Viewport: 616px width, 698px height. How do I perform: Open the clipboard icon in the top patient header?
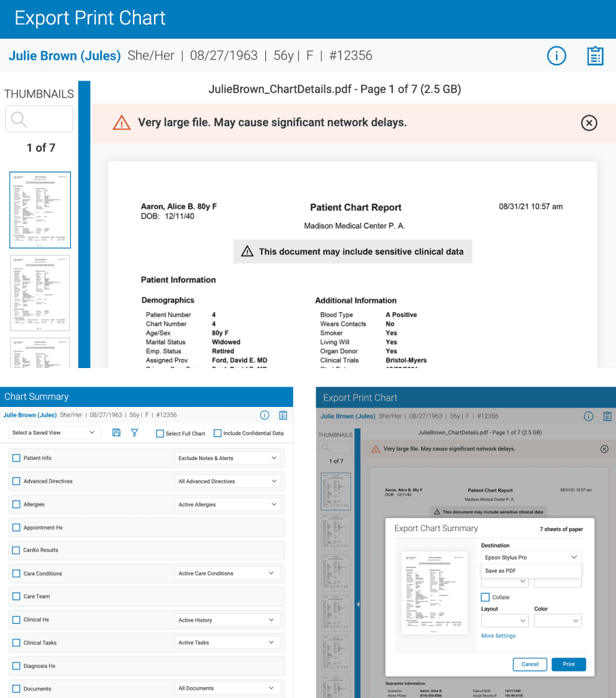pos(595,57)
